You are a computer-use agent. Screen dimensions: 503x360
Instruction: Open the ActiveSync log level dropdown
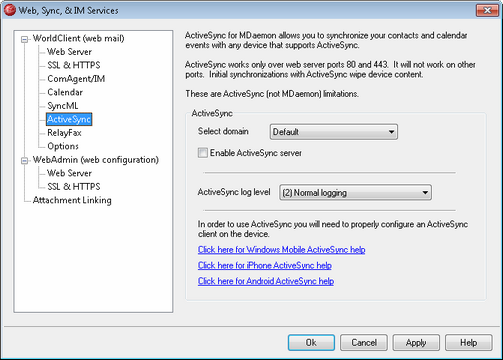tap(355, 193)
